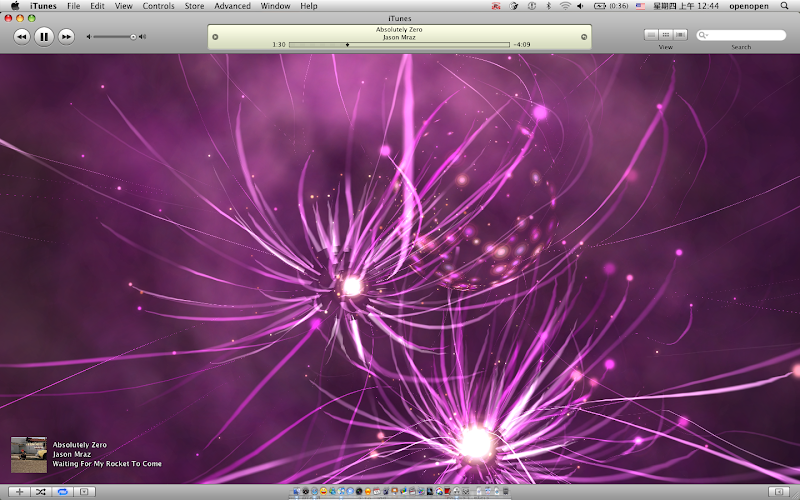Open Spotlight search in menu bar
Viewport: 800px width, 500px height.
coord(790,6)
